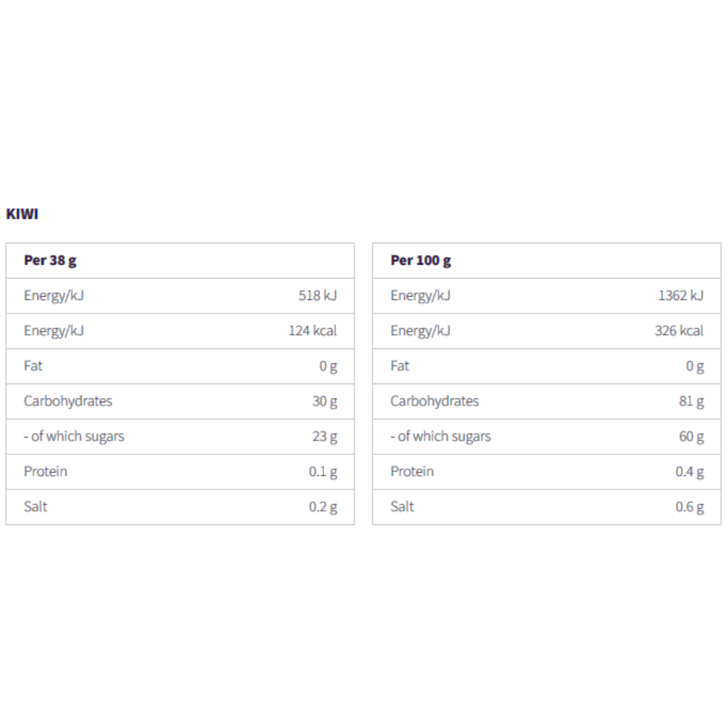Click the 60 g sugars value
The height and width of the screenshot is (728, 728).
[x=691, y=436]
